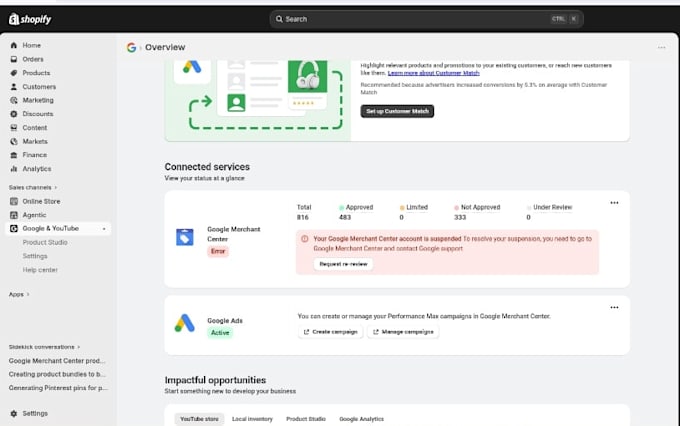
Task: Click the suspension warning alert icon
Action: tap(305, 239)
